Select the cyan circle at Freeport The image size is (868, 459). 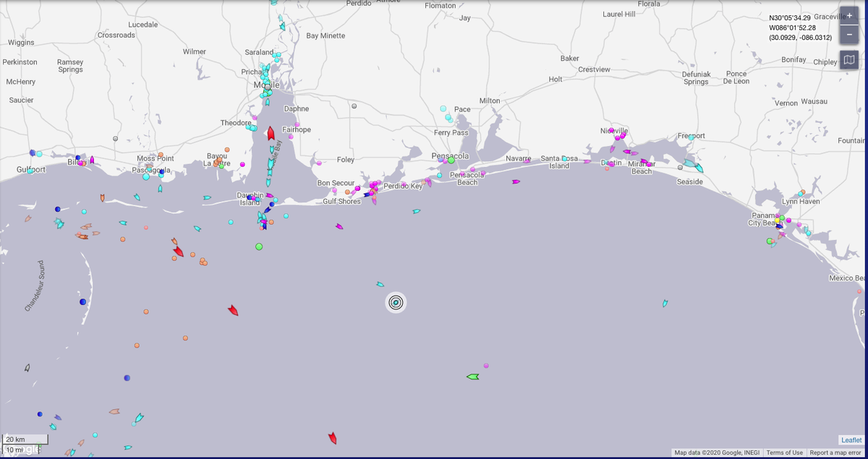pos(692,137)
